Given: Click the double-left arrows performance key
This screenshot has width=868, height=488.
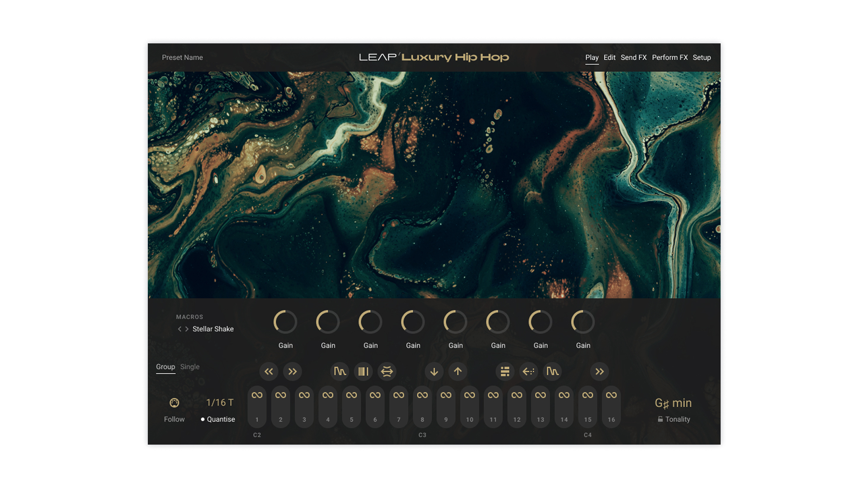Looking at the screenshot, I should [x=269, y=371].
